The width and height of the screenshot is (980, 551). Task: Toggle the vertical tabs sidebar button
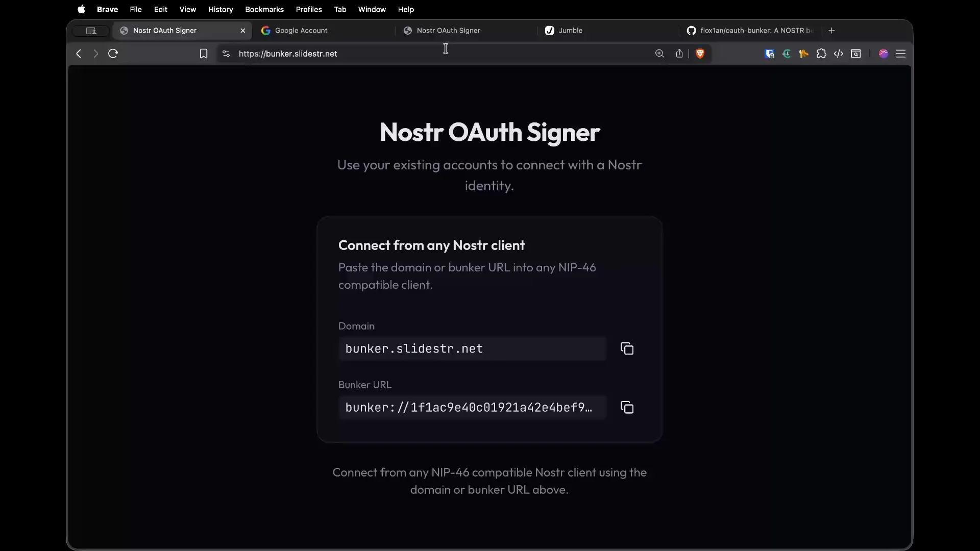pyautogui.click(x=91, y=31)
